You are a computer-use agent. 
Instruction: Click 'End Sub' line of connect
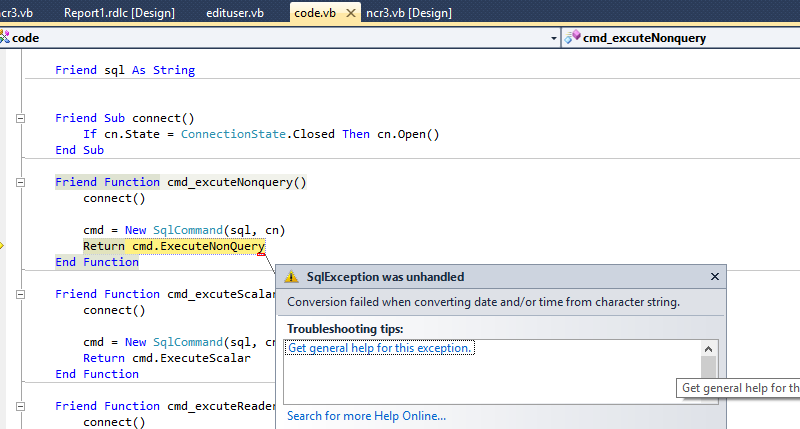[x=80, y=150]
